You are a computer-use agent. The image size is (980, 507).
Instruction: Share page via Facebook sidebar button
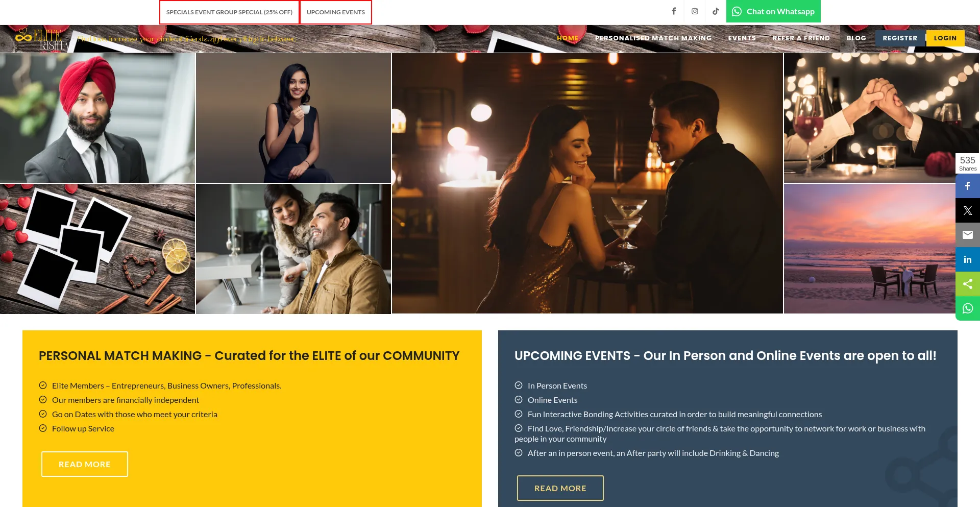pos(967,186)
